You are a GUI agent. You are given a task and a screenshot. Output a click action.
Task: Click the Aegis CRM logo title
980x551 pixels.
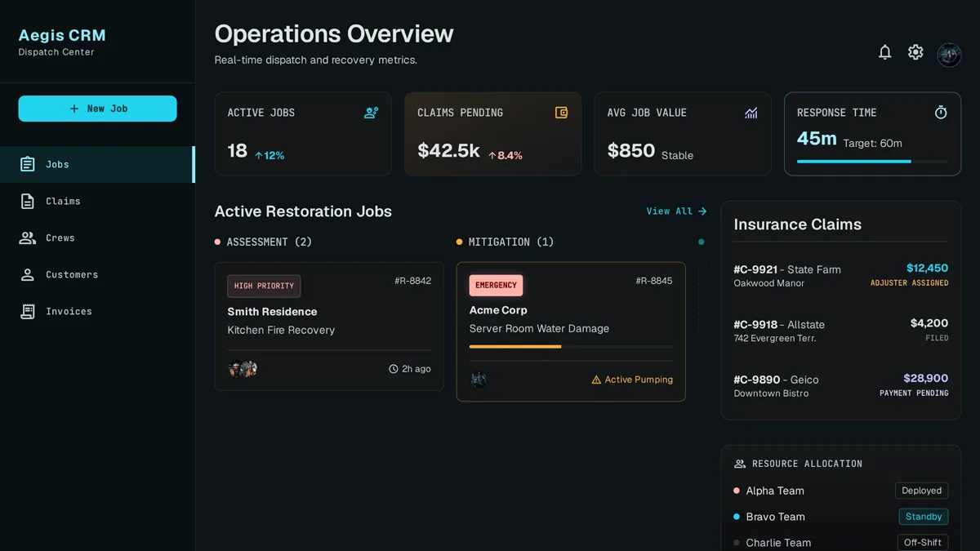pyautogui.click(x=62, y=35)
